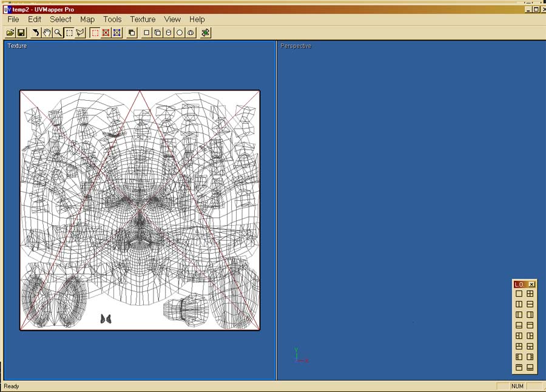Click the Undo arrow icon

pos(36,32)
